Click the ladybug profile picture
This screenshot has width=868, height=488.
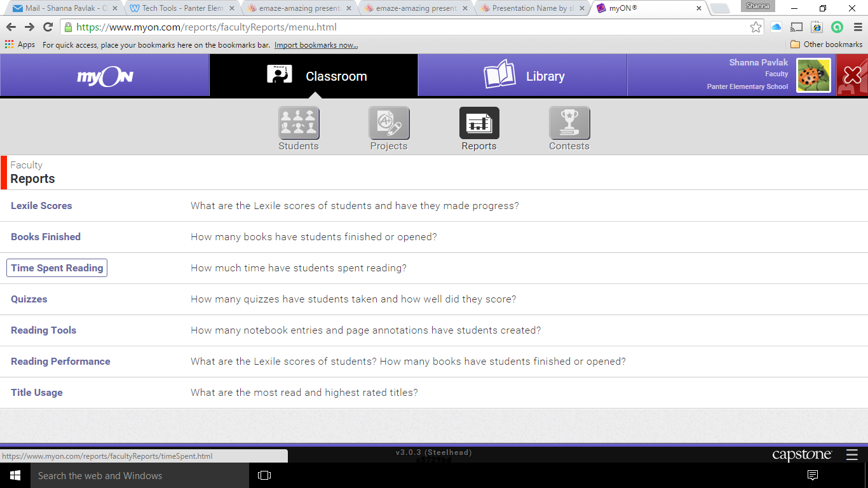click(813, 76)
